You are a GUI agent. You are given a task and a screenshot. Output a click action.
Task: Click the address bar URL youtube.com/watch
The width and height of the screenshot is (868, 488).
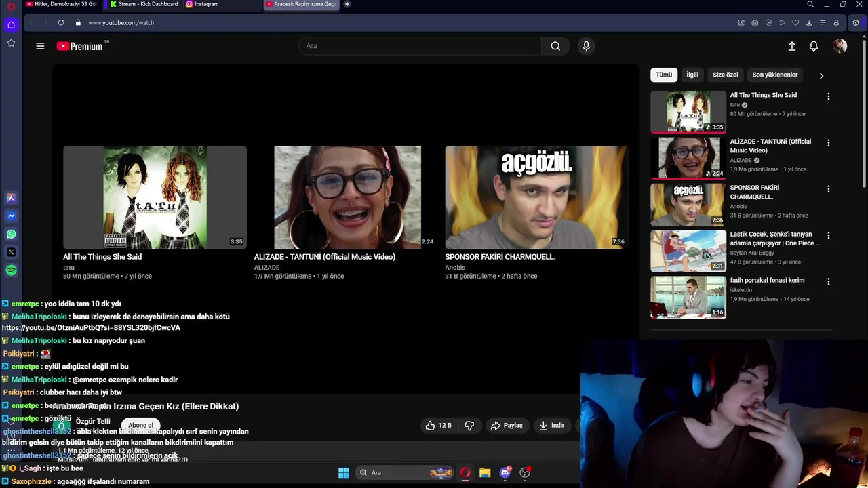[x=121, y=22]
